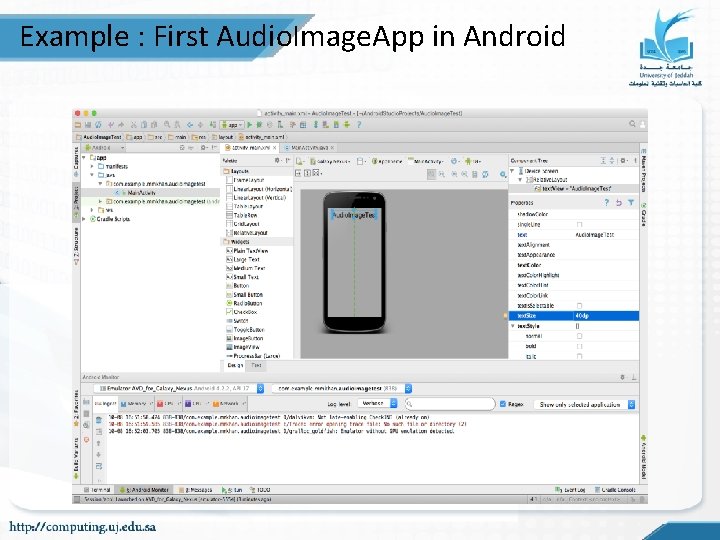Click the Redo arrow in main toolbar
This screenshot has height=540, width=720.
point(121,124)
